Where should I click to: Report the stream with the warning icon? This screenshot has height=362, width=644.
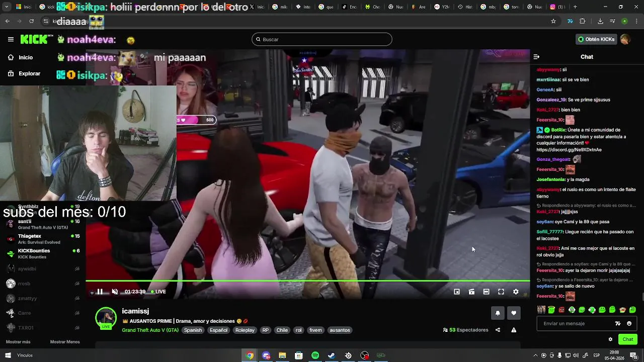[514, 330]
